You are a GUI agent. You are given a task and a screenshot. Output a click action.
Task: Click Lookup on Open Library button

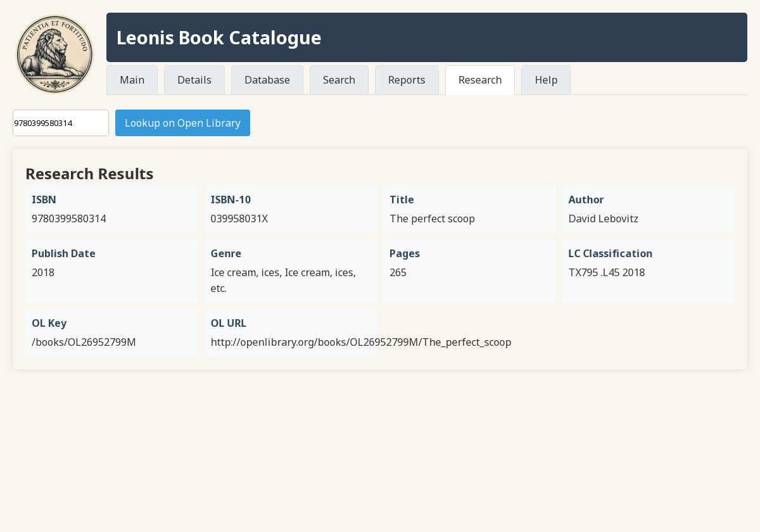pyautogui.click(x=182, y=123)
